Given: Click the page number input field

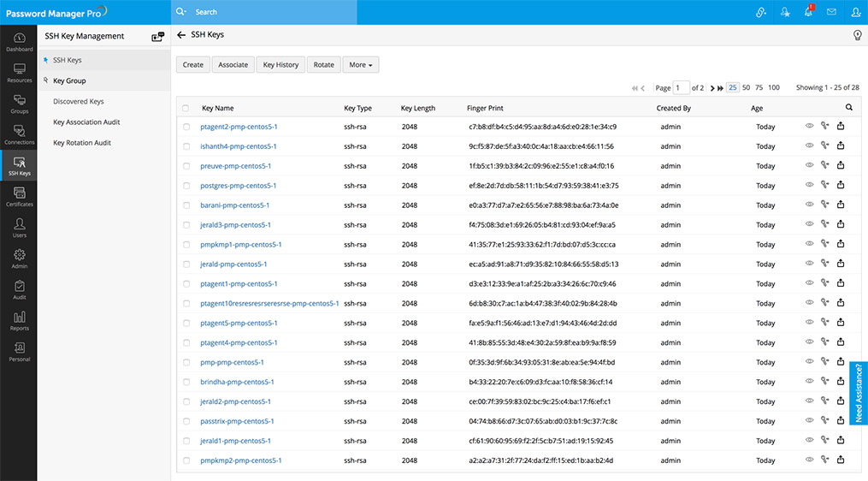Looking at the screenshot, I should click(x=681, y=88).
